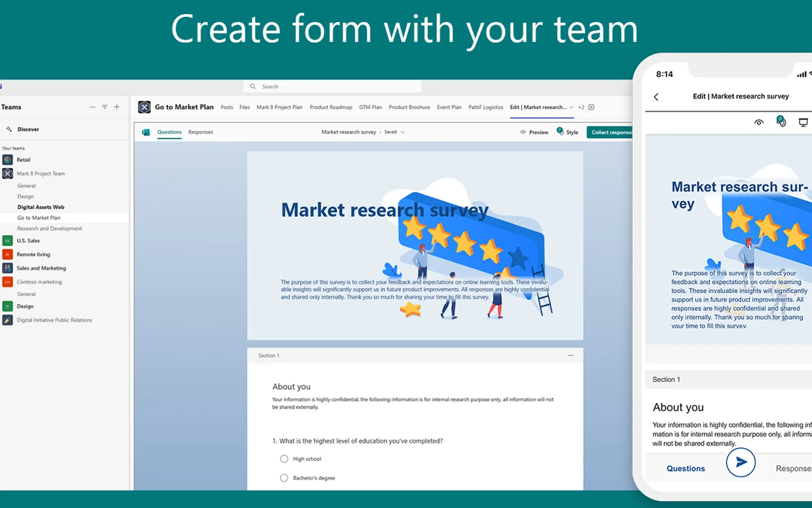Select the Digital Assets Web channel
This screenshot has width=812, height=508.
pyautogui.click(x=41, y=207)
